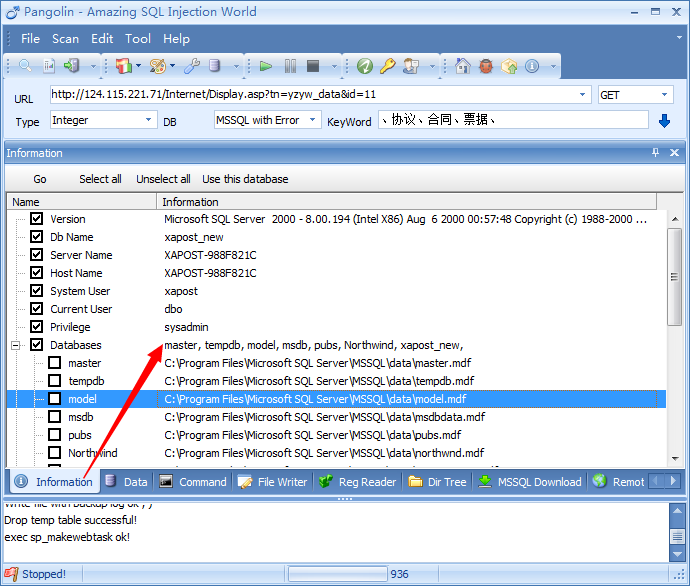Click the package update box icon
The width and height of the screenshot is (690, 586).
tap(509, 66)
